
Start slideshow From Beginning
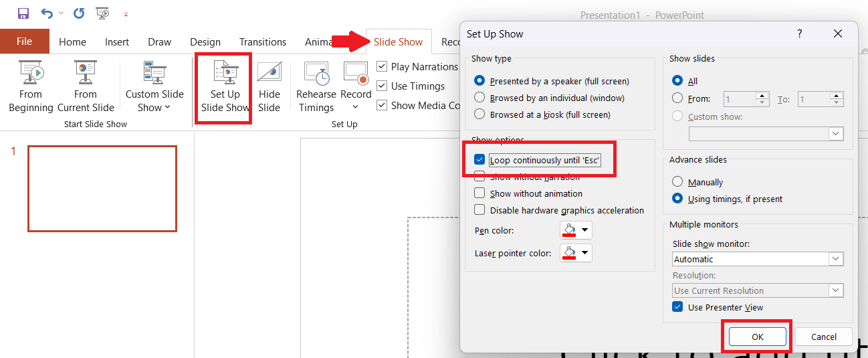click(x=31, y=87)
